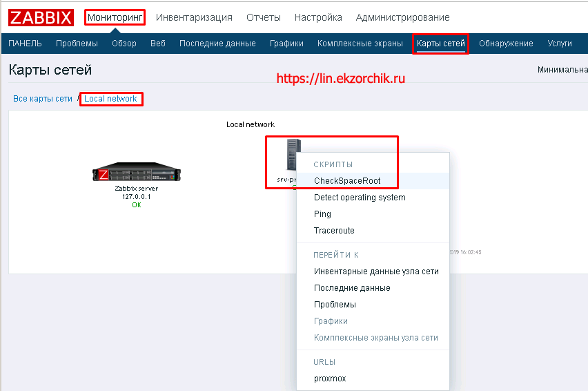Go to Инвентарные данные узла сети
This screenshot has width=588, height=391.
[376, 271]
